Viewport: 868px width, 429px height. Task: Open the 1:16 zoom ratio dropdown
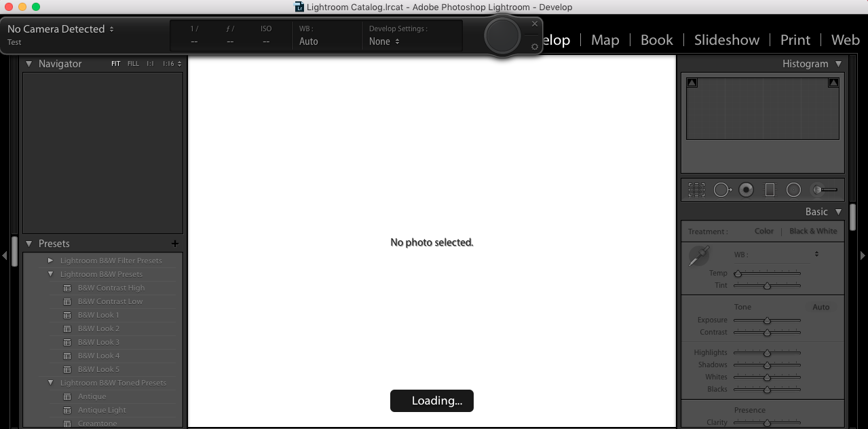coord(172,64)
